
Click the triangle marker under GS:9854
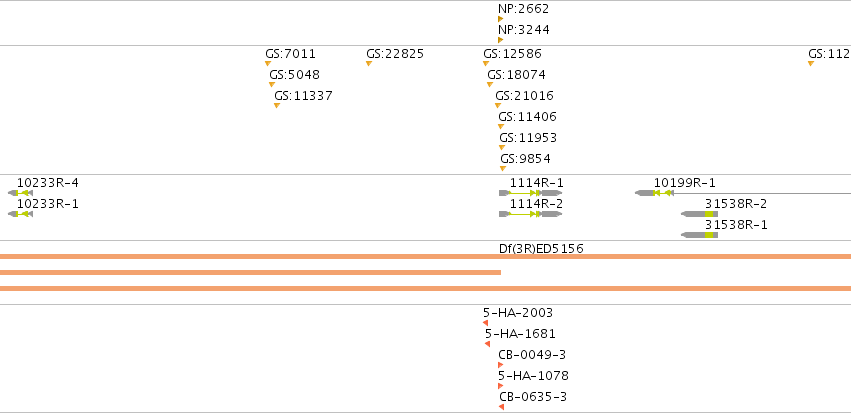(503, 169)
